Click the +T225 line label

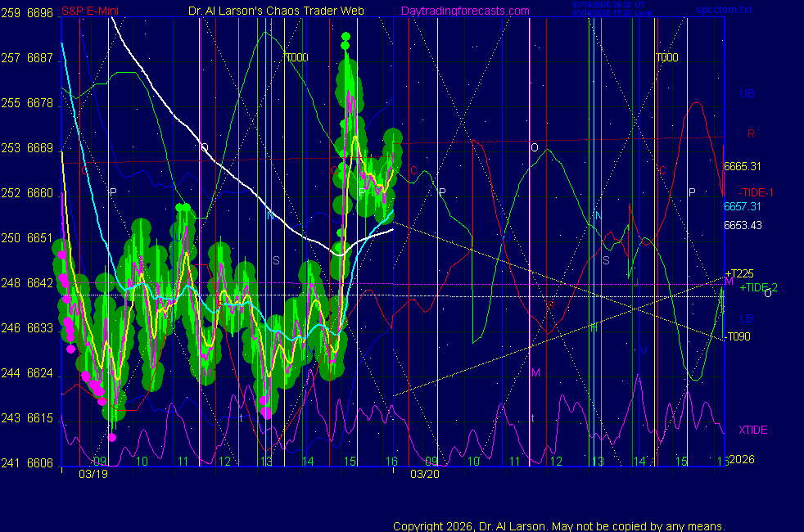pos(739,274)
